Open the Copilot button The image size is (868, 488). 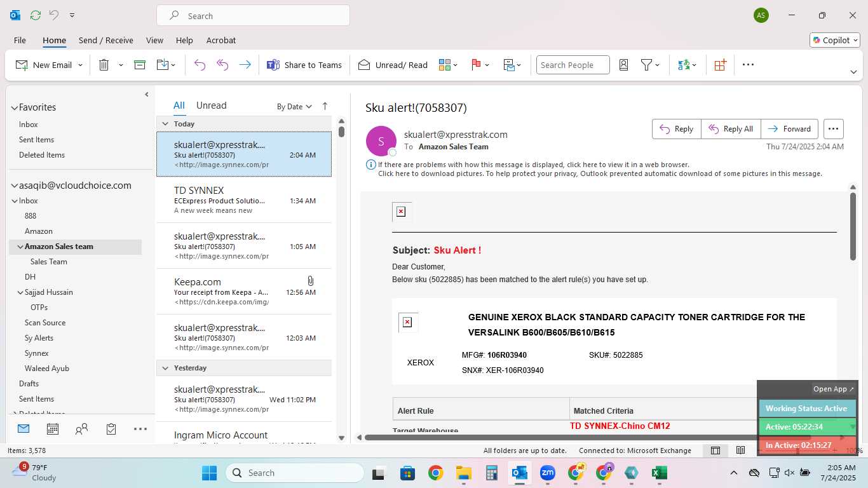point(835,40)
